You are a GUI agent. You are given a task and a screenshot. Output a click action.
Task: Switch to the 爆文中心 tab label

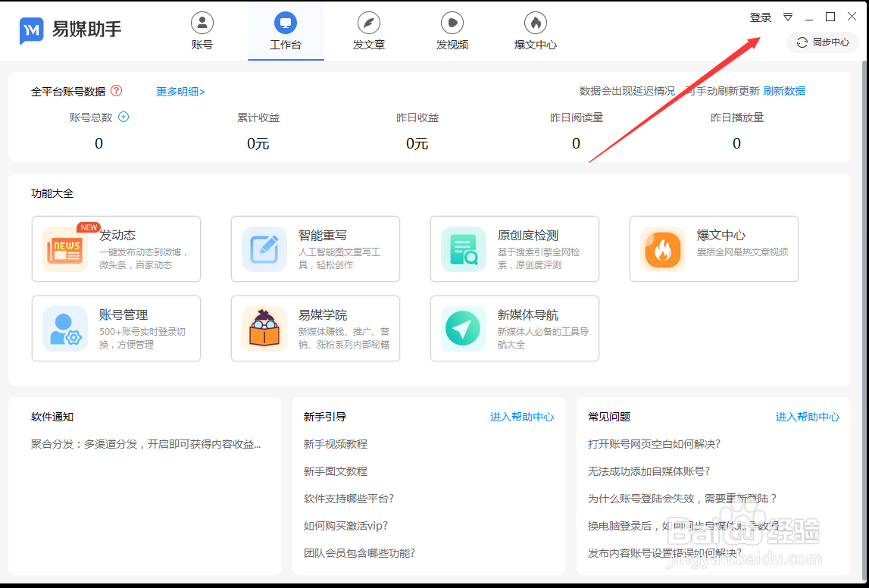click(536, 45)
